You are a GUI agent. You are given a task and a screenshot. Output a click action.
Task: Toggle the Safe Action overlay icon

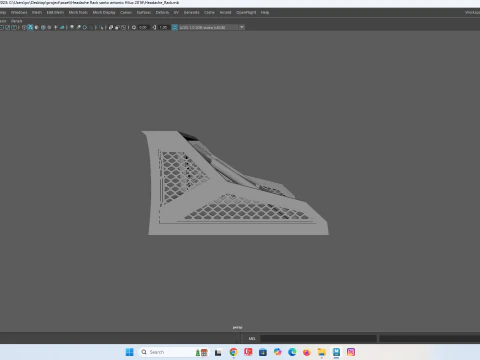coord(8,27)
